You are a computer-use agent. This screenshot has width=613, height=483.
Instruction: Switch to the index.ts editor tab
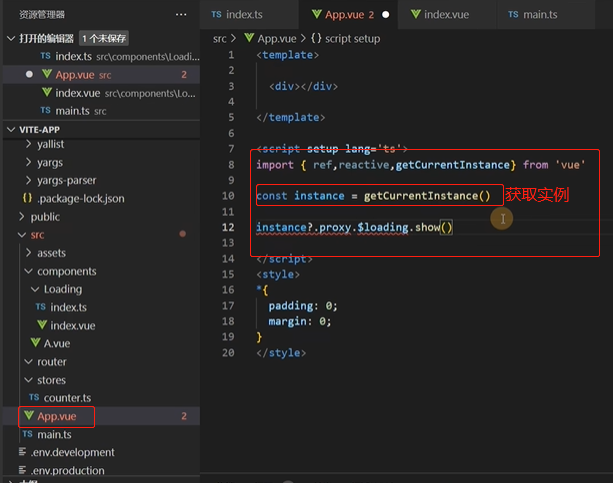pyautogui.click(x=237, y=14)
